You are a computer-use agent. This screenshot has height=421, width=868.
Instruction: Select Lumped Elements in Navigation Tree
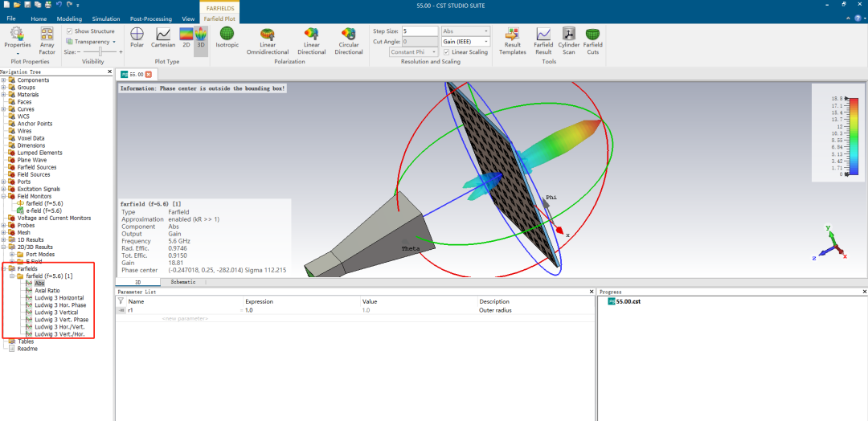(x=40, y=153)
